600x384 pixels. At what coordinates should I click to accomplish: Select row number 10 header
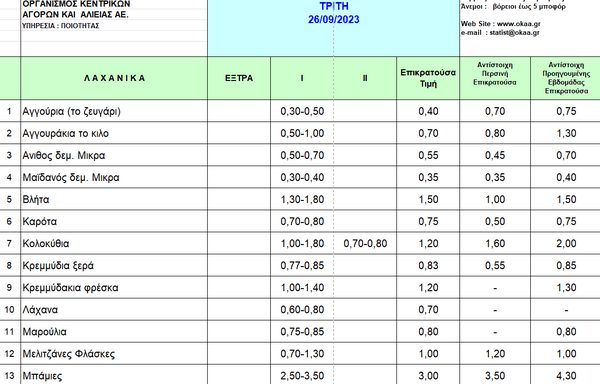point(10,309)
